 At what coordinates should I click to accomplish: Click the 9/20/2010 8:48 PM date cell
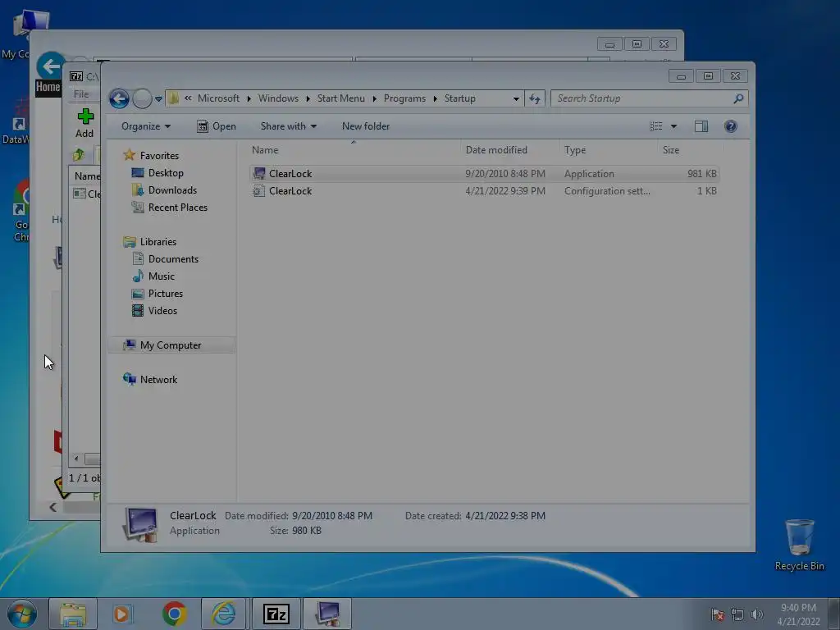point(505,174)
